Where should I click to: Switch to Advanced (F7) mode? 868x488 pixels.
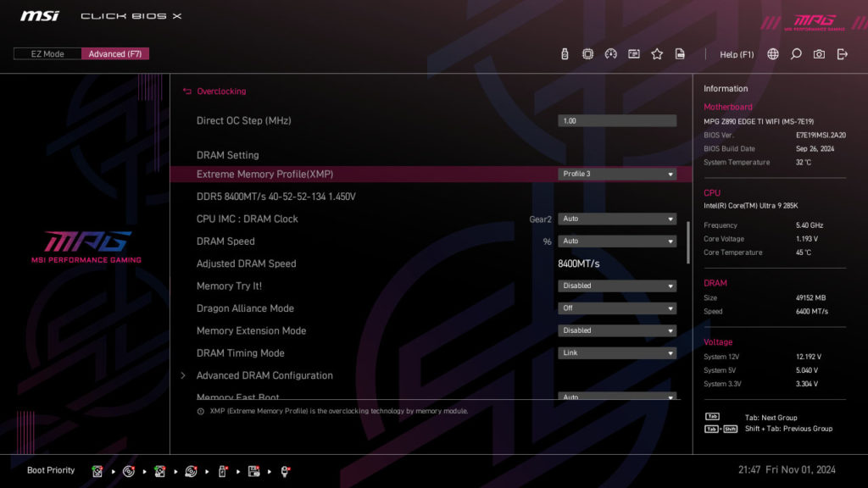coord(115,53)
